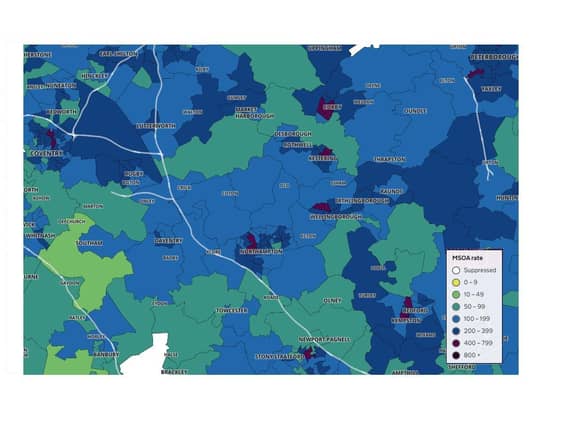Click the MSOA rate legend title

coord(467,258)
